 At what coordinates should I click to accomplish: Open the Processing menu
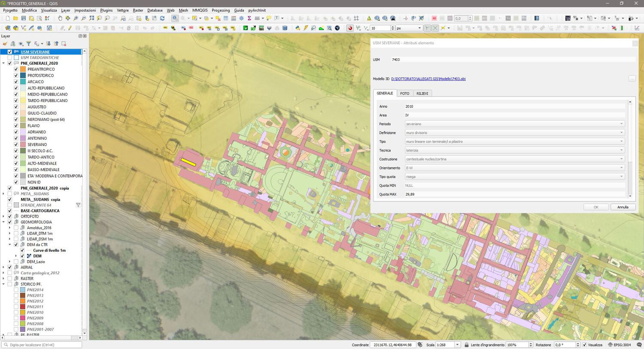(220, 10)
